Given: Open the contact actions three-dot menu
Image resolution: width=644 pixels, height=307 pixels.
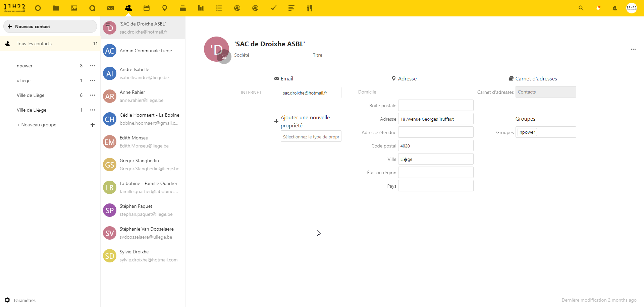Looking at the screenshot, I should pyautogui.click(x=633, y=49).
